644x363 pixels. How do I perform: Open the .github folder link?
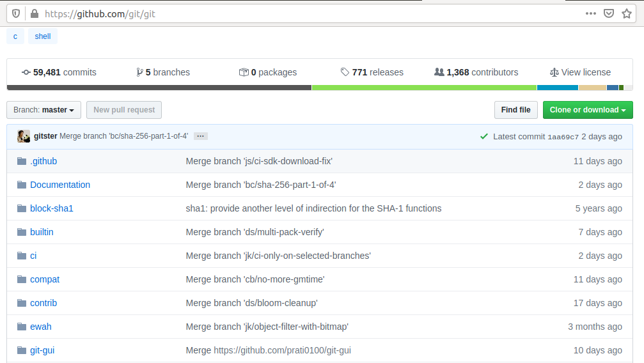click(x=43, y=161)
